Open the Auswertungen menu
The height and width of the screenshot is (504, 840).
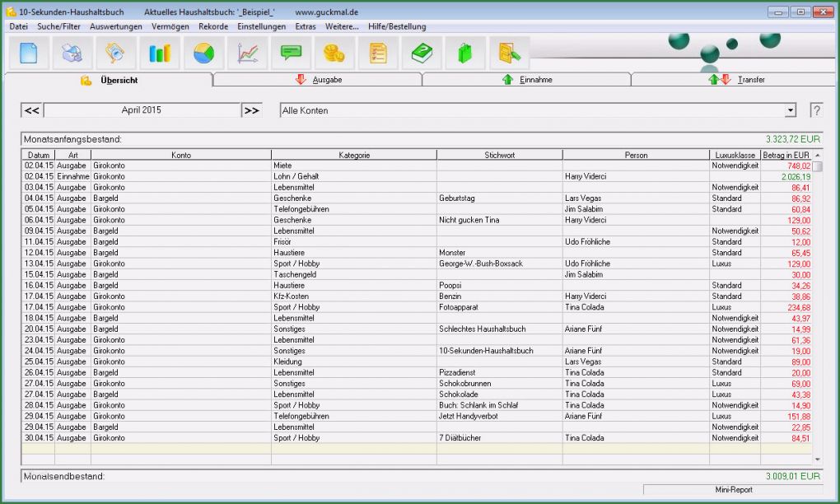(115, 26)
